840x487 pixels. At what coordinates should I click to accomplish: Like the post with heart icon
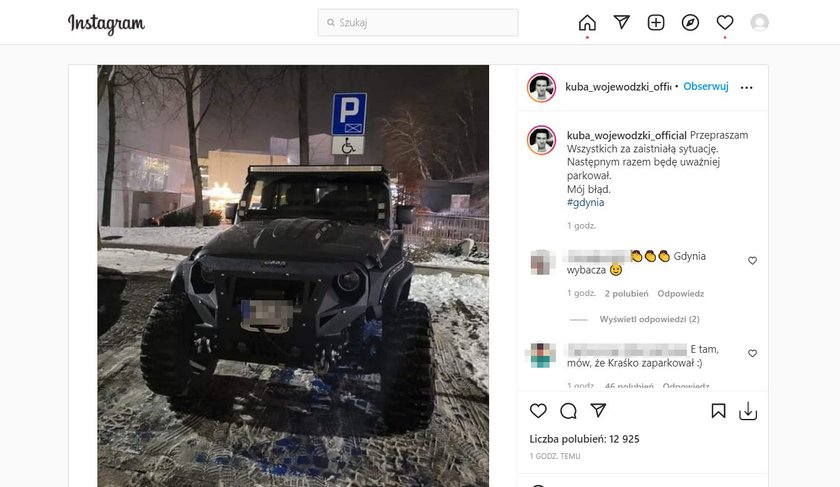tap(538, 411)
